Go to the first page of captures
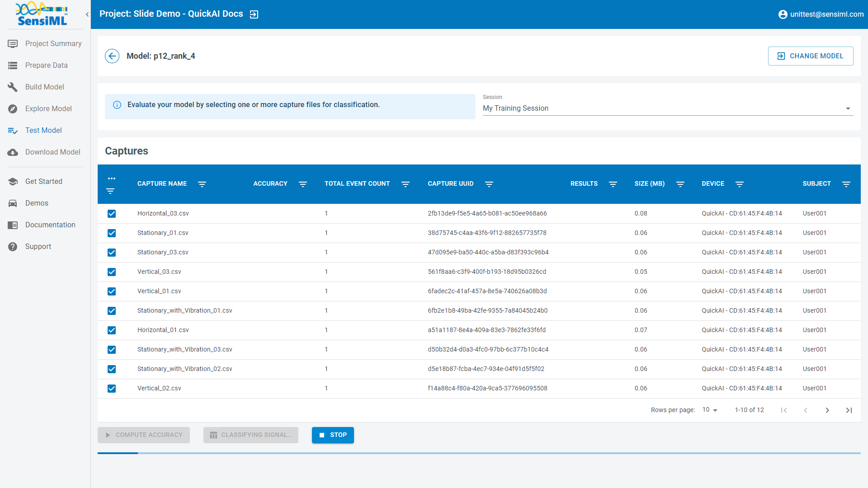The width and height of the screenshot is (868, 488). 784,410
